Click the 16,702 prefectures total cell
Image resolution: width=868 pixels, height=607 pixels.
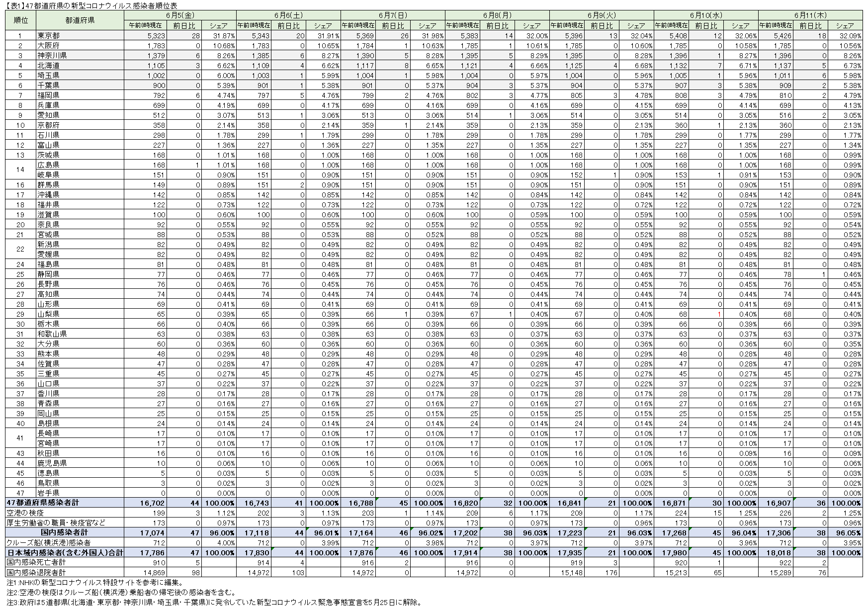(x=145, y=503)
